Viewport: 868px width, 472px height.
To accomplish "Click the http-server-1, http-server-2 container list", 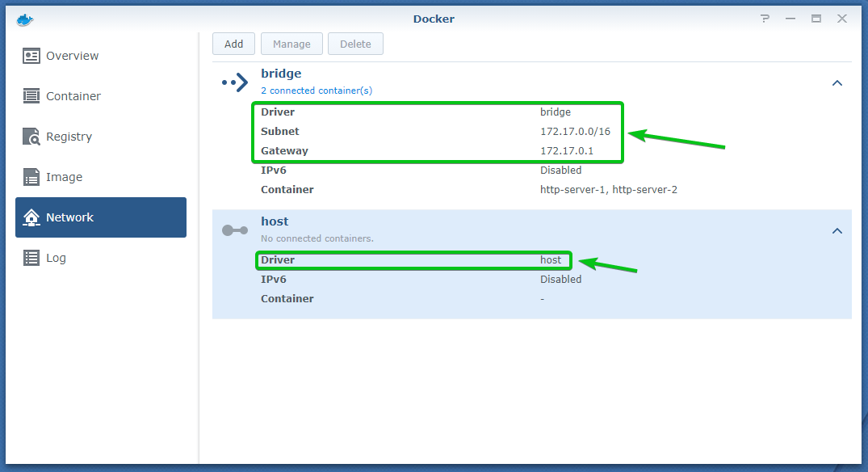I will [x=609, y=189].
